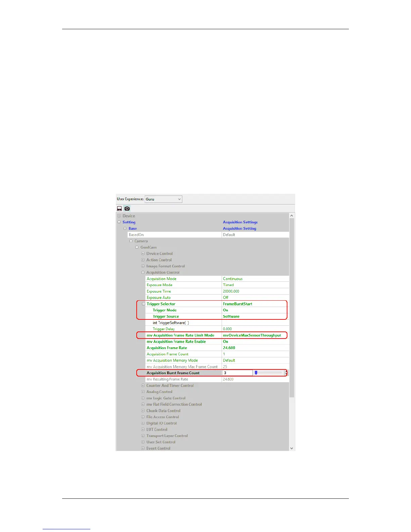
Task: Expand the LUT Control node
Action: pos(143,430)
